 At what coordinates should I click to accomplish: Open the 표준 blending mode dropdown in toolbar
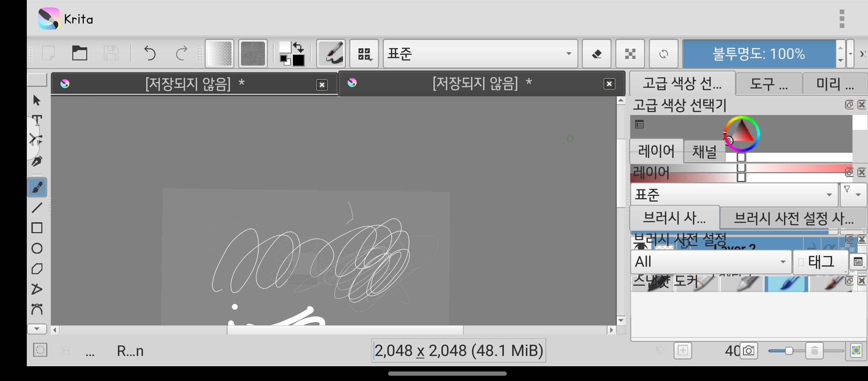coord(480,54)
